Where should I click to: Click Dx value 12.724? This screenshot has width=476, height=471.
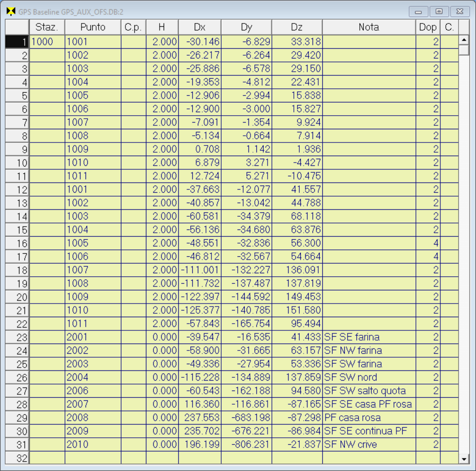tap(200, 176)
